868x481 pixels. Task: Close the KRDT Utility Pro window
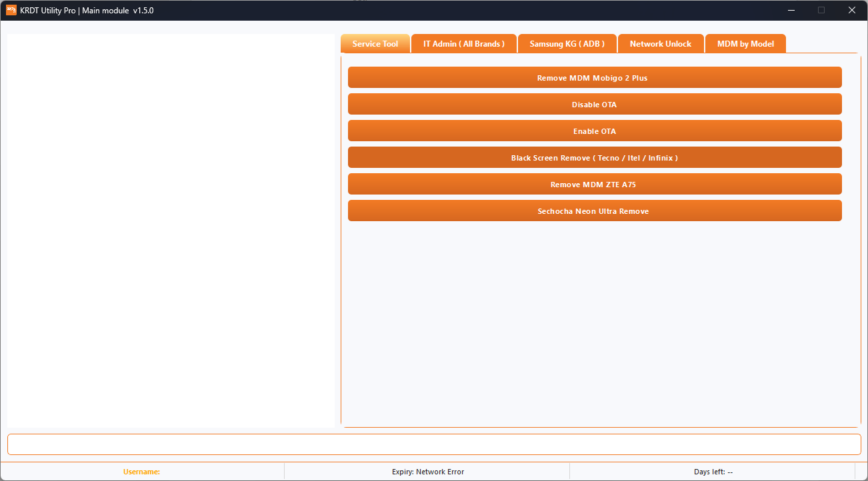[851, 10]
